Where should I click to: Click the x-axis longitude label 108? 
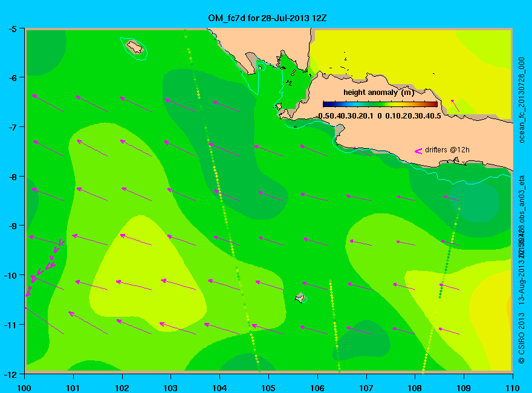click(415, 388)
